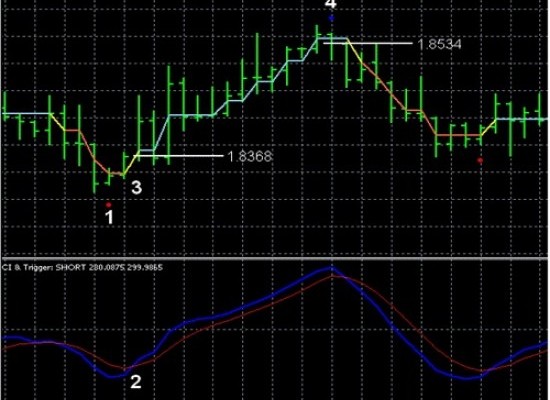Click the orange flat segment before the right red dot
Image resolution: width=550 pixels, height=400 pixels.
point(458,135)
